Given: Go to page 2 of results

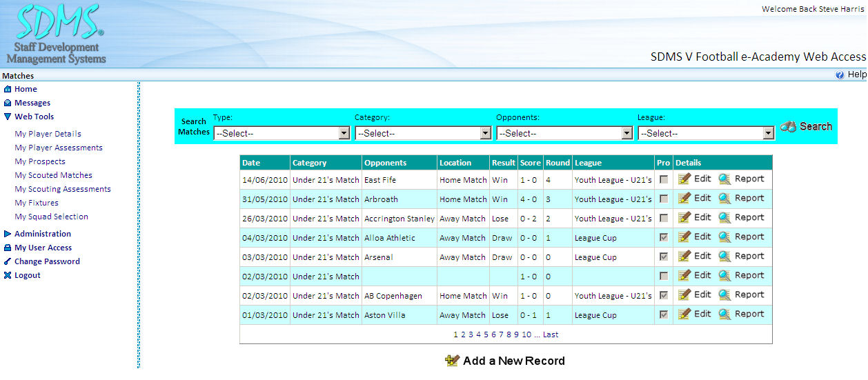Looking at the screenshot, I should click(x=463, y=334).
